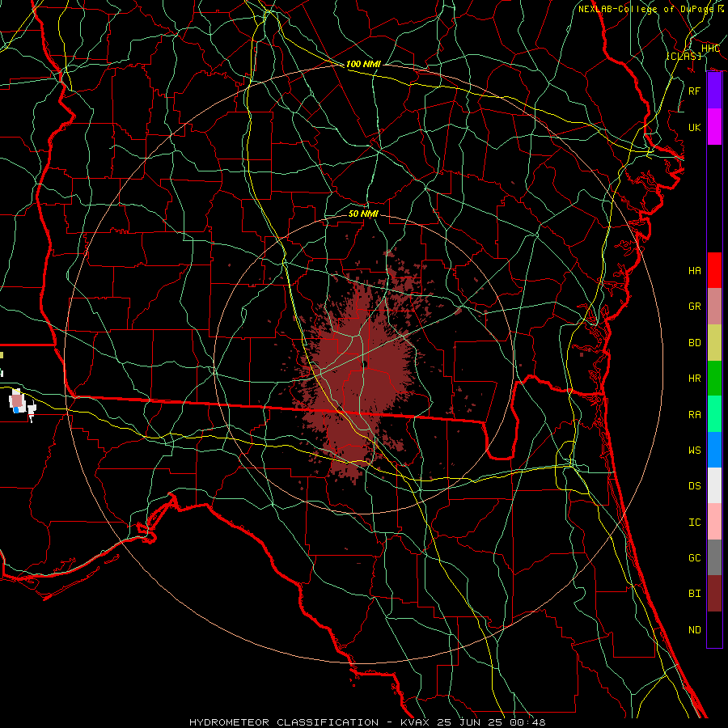The image size is (728, 728).
Task: Select the dusty pink GR legend swatch
Action: [x=714, y=307]
